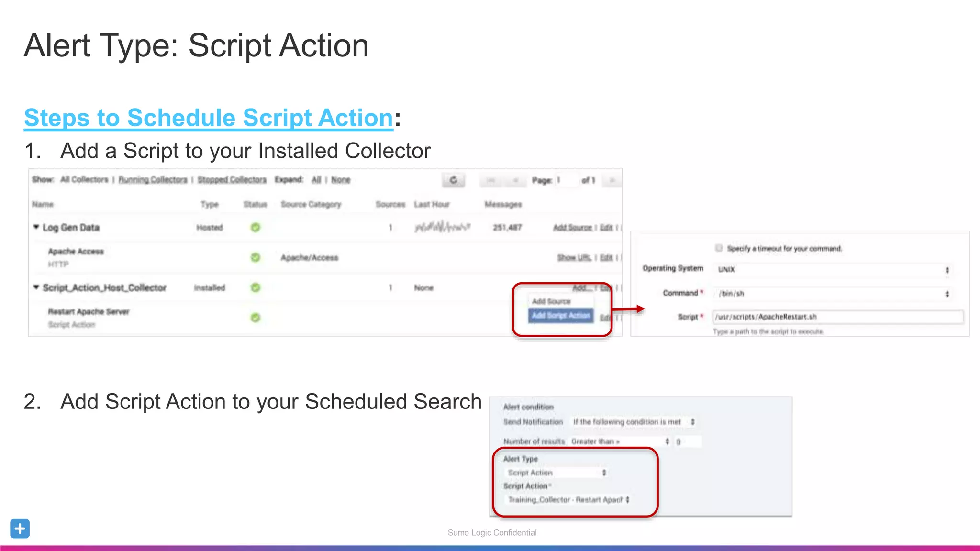The height and width of the screenshot is (551, 980).
Task: Toggle Specify a timeout for your command
Action: 719,248
